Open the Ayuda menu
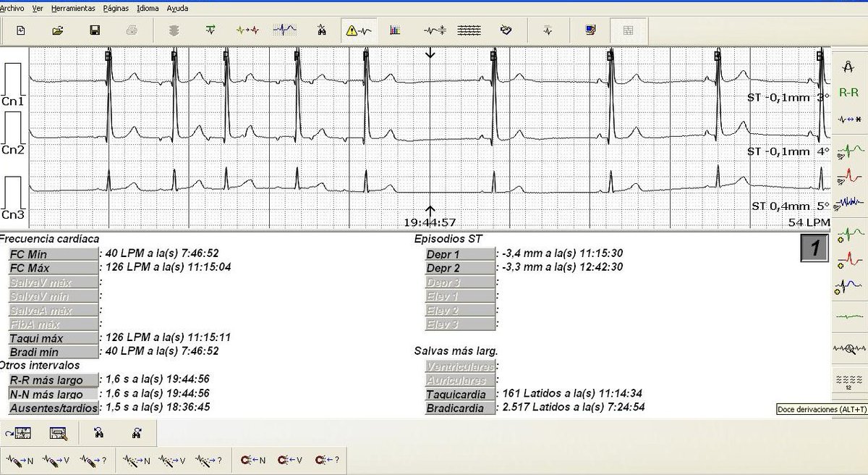The height and width of the screenshot is (475, 868). [178, 9]
